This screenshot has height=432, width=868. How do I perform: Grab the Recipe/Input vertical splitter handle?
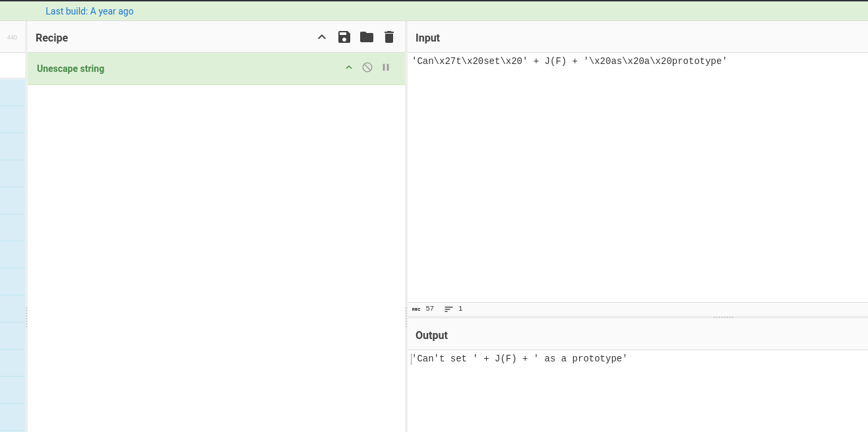coord(406,317)
